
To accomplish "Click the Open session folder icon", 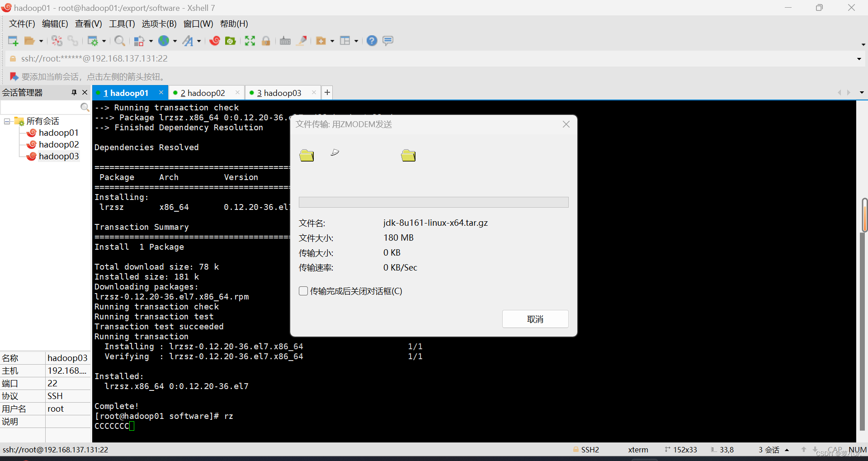I will 29,41.
